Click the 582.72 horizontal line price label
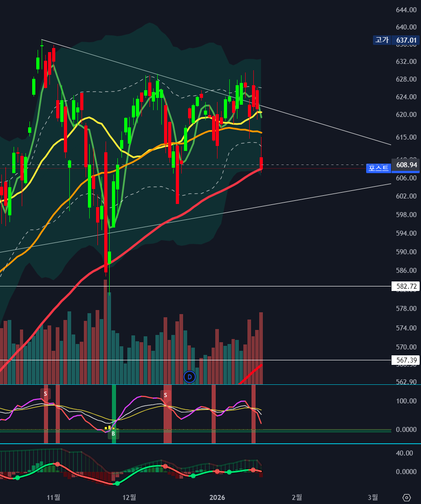Viewport: 421px width, 504px height. click(x=406, y=286)
